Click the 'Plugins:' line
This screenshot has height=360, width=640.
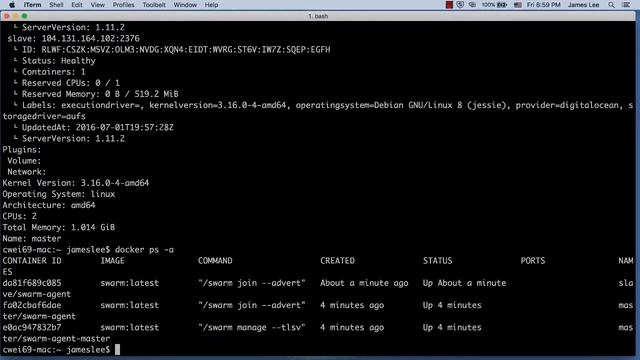coord(22,149)
